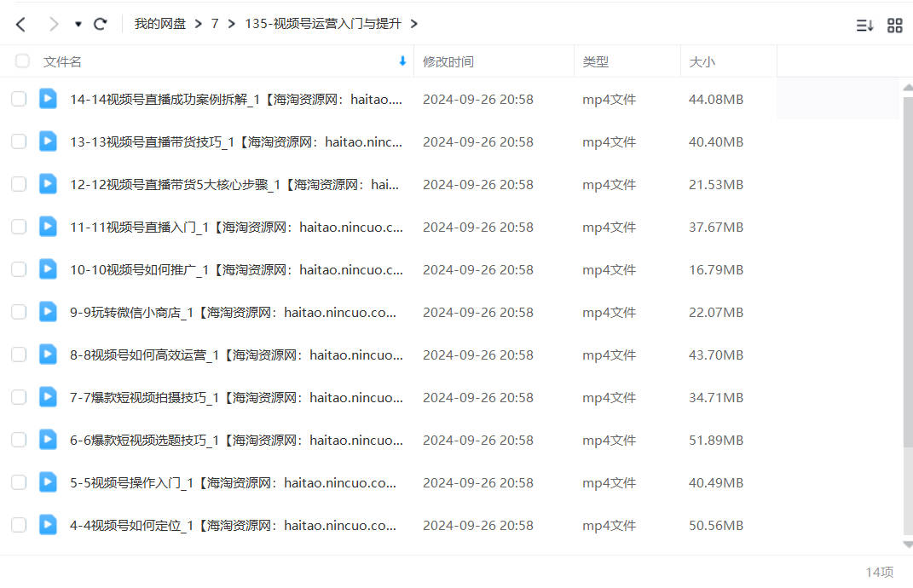Check the box for 13-13视频号直播带货技巧
Screen dimensions: 913x588
pos(20,141)
